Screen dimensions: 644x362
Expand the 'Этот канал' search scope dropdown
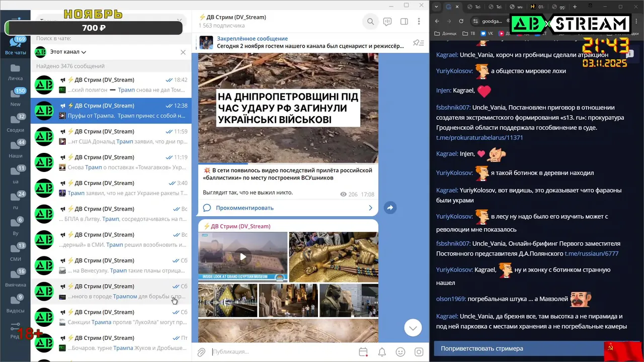68,52
